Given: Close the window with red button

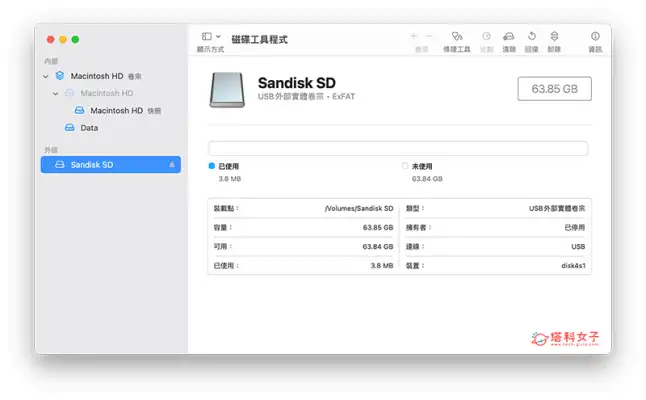Looking at the screenshot, I should [x=50, y=40].
